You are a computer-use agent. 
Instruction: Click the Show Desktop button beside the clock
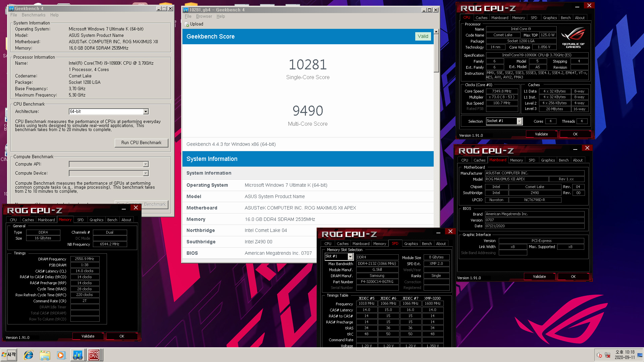pyautogui.click(x=640, y=355)
